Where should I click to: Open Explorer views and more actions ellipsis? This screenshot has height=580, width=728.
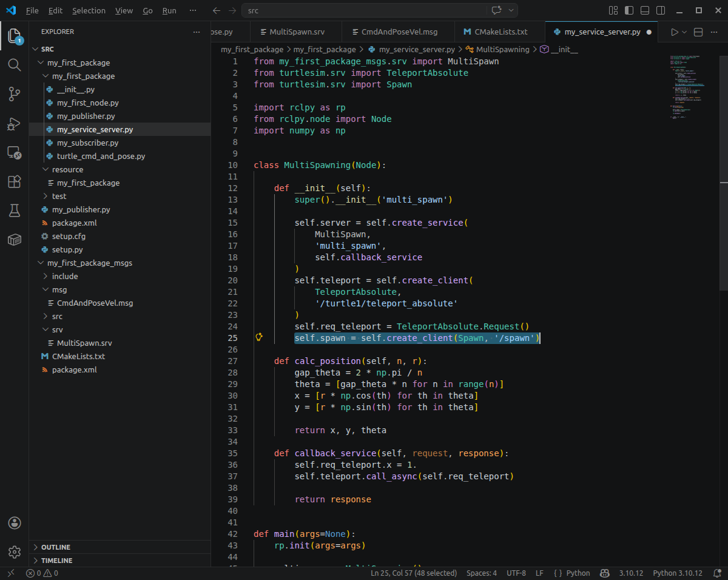(x=196, y=32)
